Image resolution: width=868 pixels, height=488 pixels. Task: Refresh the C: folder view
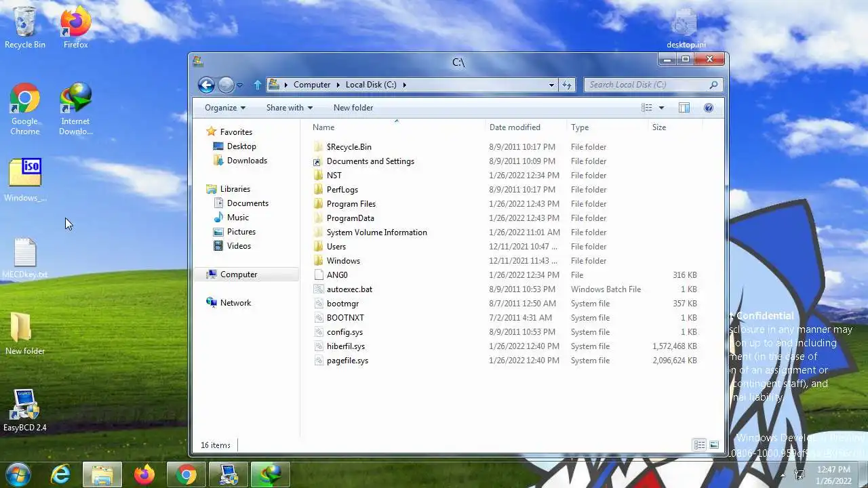(x=567, y=85)
